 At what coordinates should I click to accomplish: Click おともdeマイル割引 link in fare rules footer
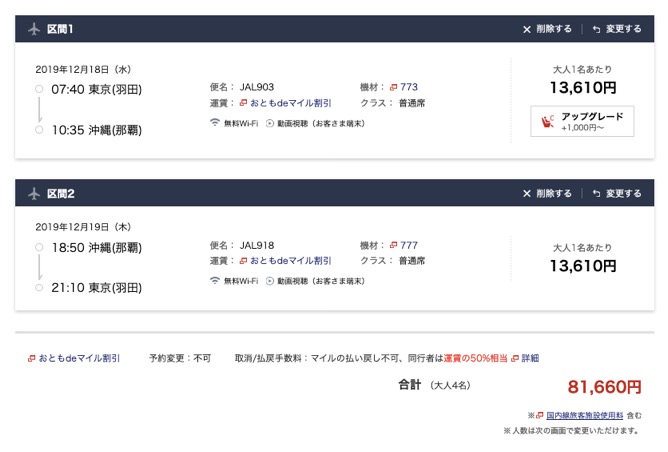point(78,357)
